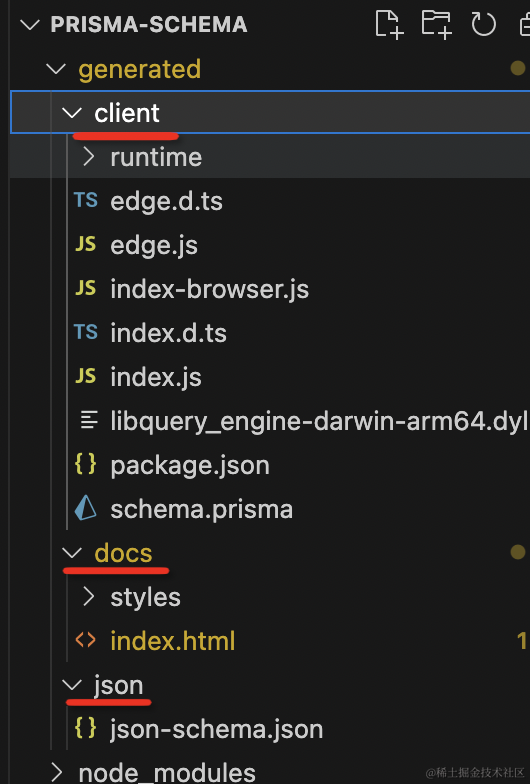This screenshot has width=530, height=784.
Task: Collapse the json folder
Action: (72, 684)
